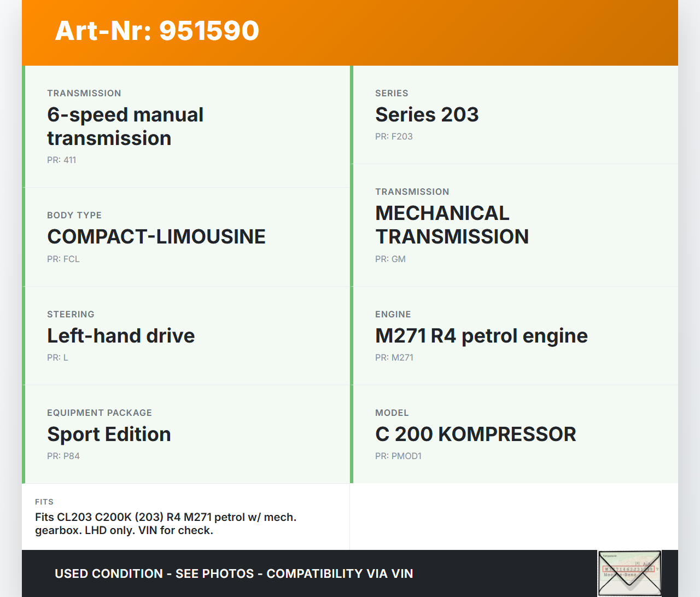Select the "M271 R4 petrol engine" value
Screen dimensions: 700x597
coord(481,336)
